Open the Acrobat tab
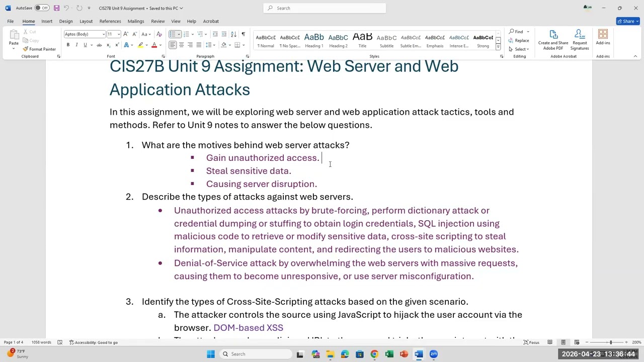The image size is (644, 362). tap(211, 21)
